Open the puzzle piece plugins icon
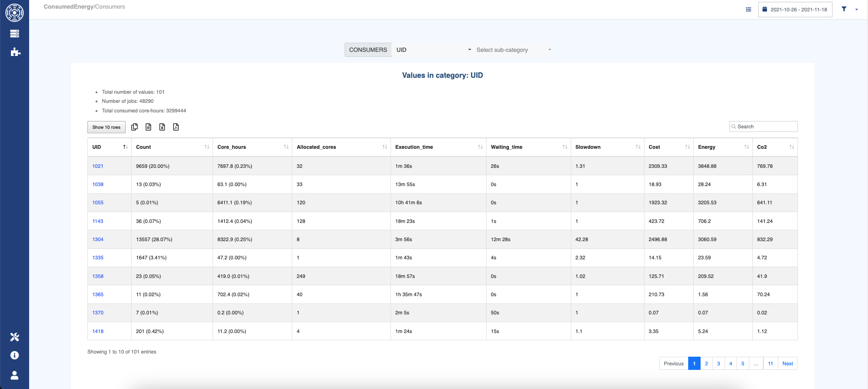 click(x=15, y=52)
